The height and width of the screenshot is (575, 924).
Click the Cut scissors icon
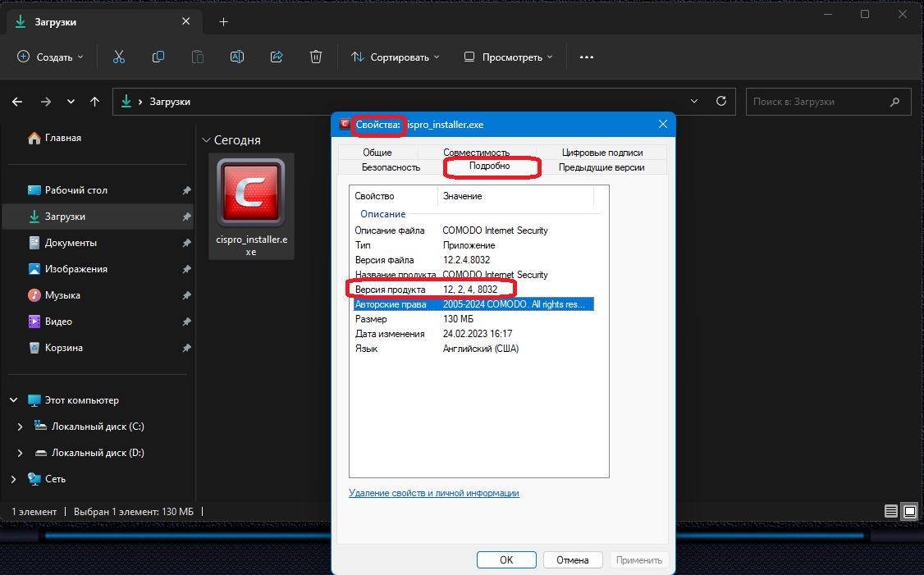click(119, 57)
